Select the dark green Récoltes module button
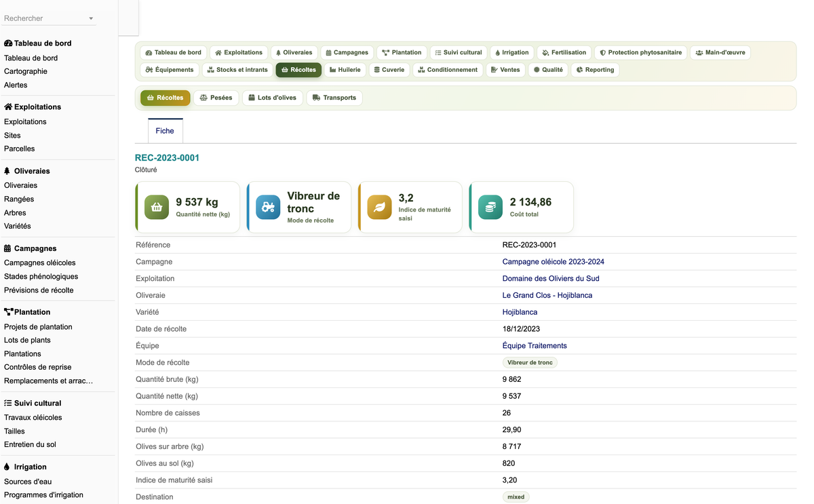Screen dimensions: 814x504 click(298, 69)
